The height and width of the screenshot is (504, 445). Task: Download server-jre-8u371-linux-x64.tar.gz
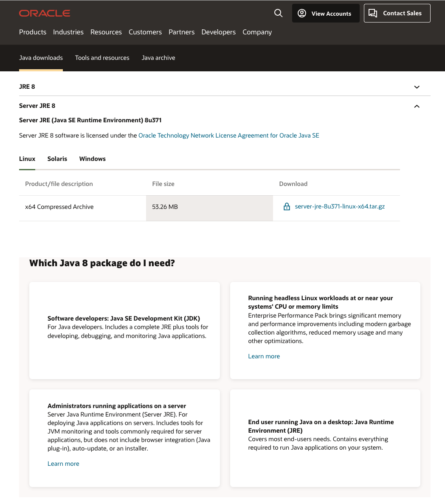(x=340, y=206)
